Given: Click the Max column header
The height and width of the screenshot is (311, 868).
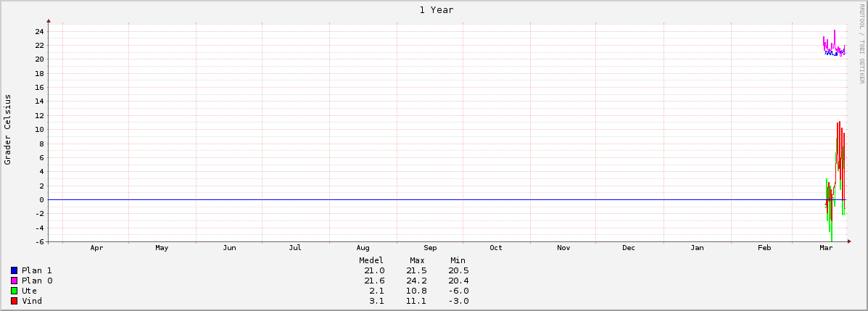Looking at the screenshot, I should coord(417,260).
